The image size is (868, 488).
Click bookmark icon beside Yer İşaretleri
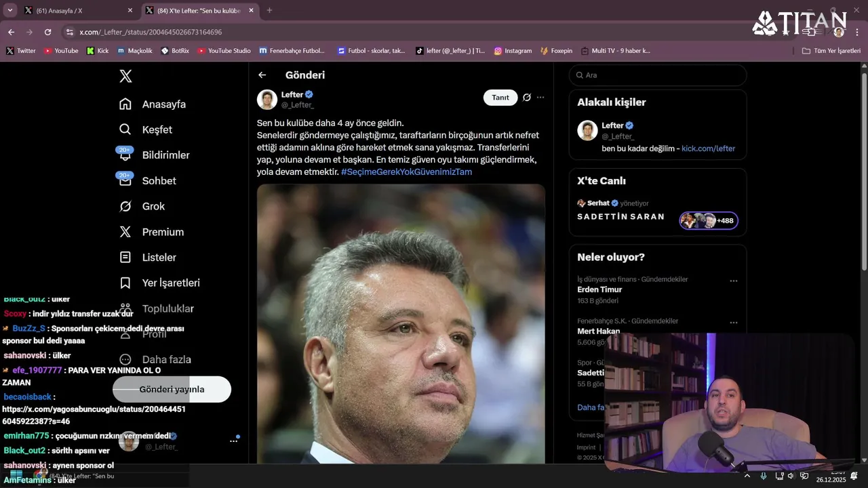[x=125, y=283]
